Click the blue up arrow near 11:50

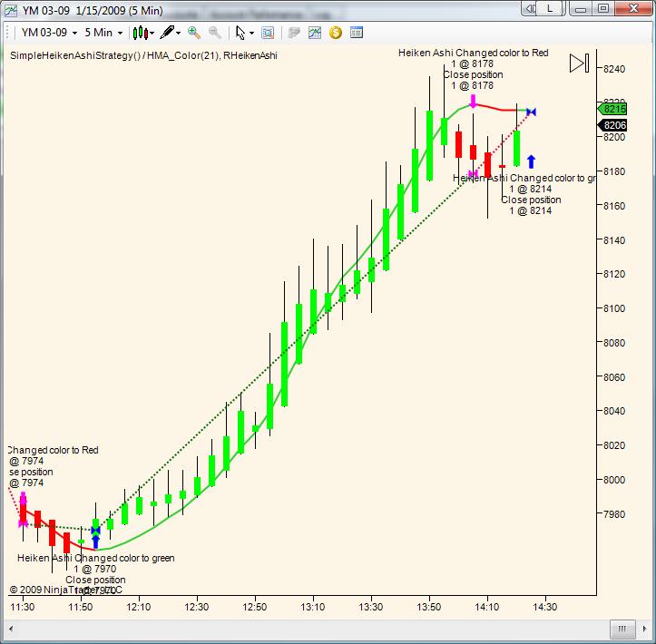point(95,542)
